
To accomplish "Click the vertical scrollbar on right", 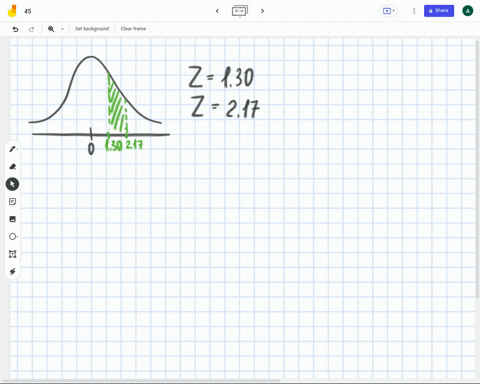I will click(x=478, y=169).
